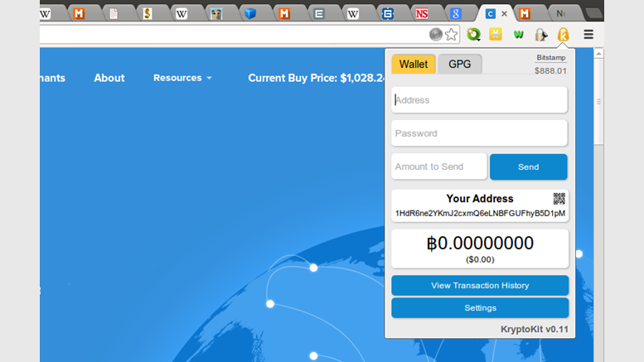Image resolution: width=644 pixels, height=362 pixels.
Task: Click the ฿0.00000000 balance
Action: pos(480,244)
